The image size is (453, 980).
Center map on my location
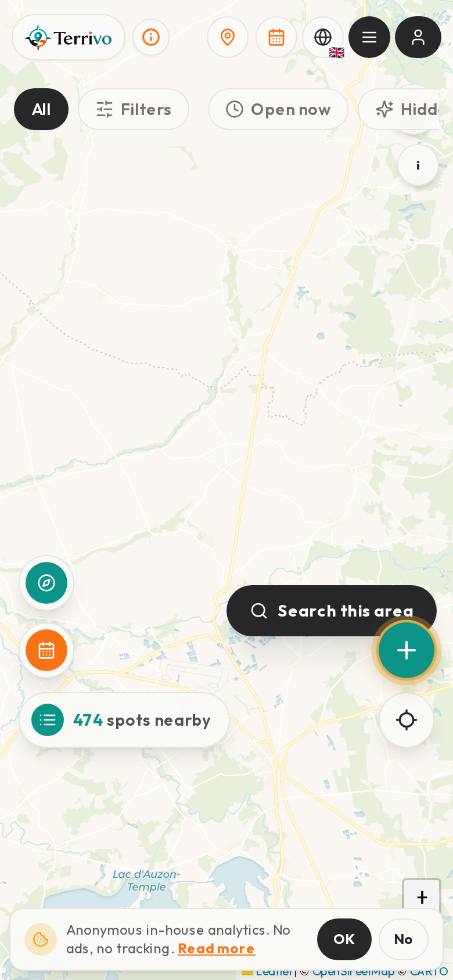pyautogui.click(x=407, y=720)
